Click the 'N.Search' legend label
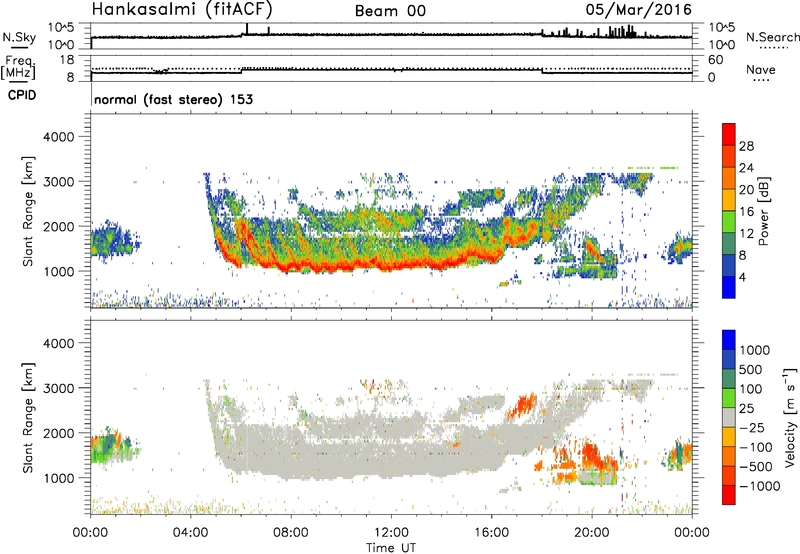800x554 pixels. [772, 37]
